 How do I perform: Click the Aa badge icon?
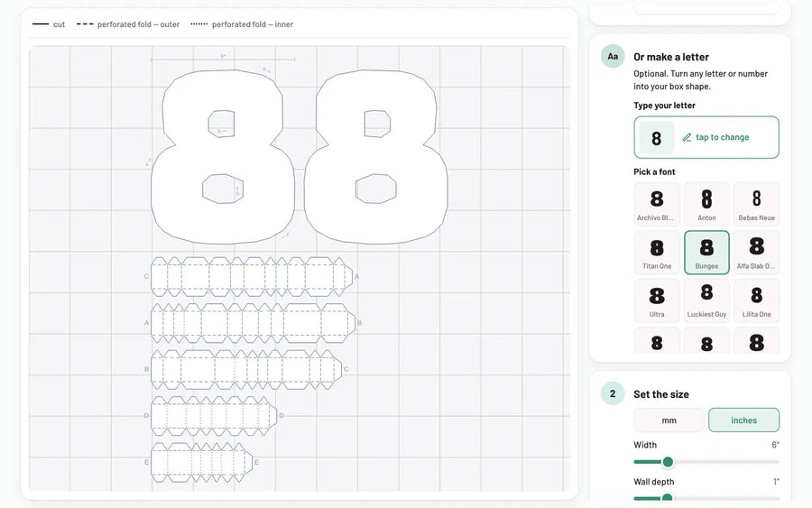point(613,57)
